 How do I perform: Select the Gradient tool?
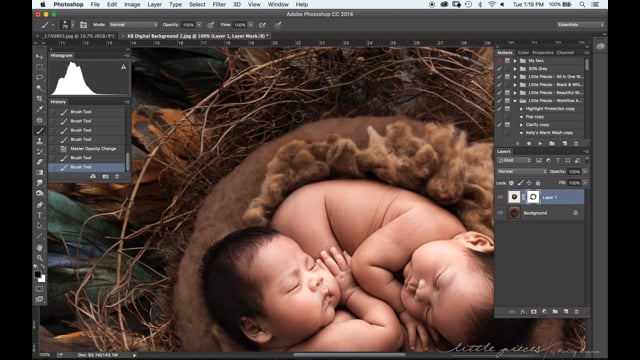(x=39, y=173)
